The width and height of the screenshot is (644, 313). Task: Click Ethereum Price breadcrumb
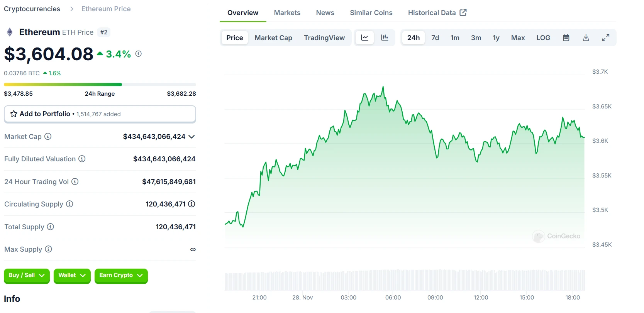tap(106, 9)
